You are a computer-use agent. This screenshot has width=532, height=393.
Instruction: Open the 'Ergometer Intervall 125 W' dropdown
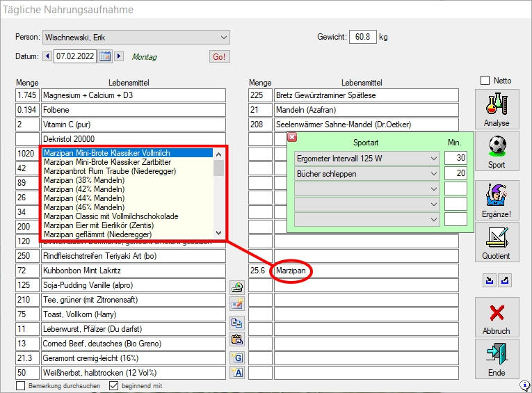click(434, 159)
